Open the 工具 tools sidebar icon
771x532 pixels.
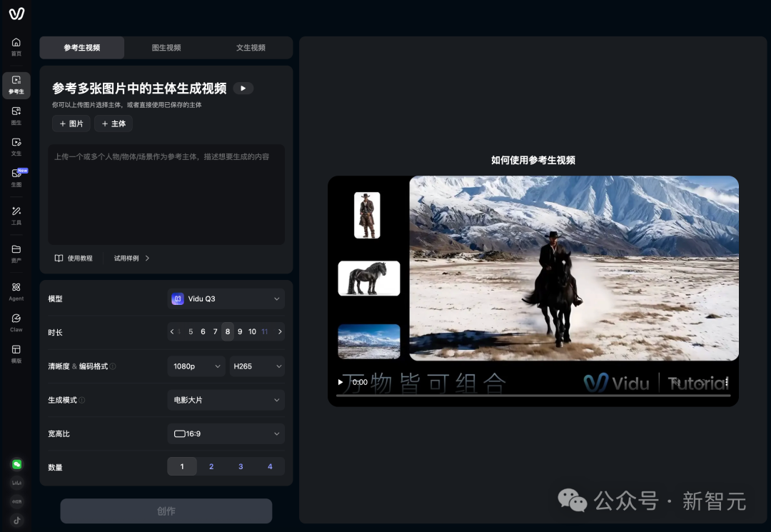pos(16,215)
